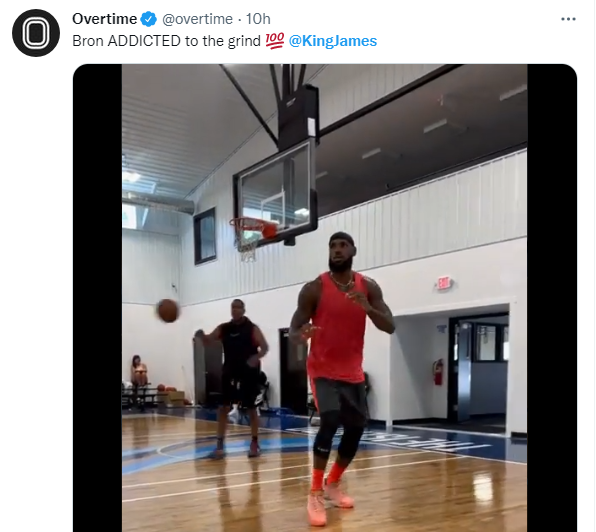Image resolution: width=596 pixels, height=532 pixels.
Task: Click the word grind in the tweet
Action: [x=244, y=41]
